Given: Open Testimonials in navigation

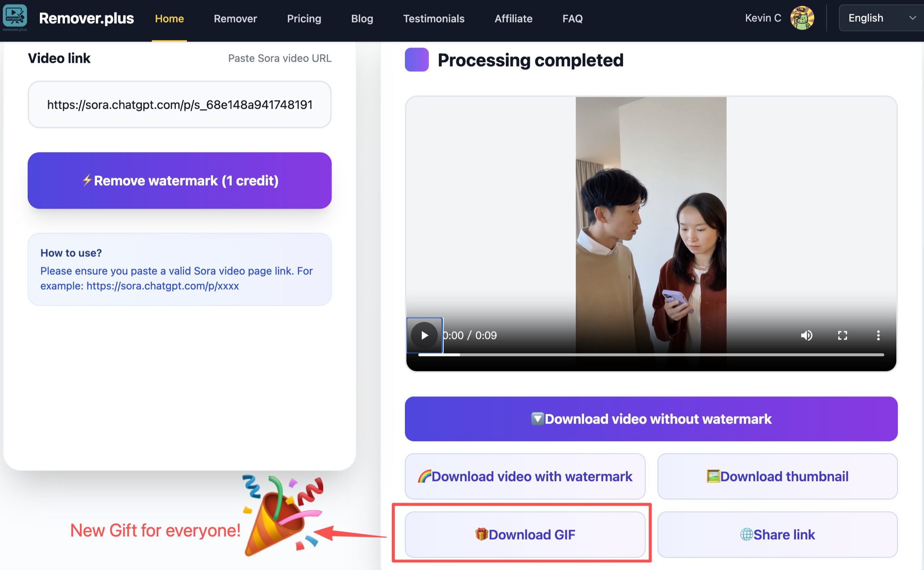Looking at the screenshot, I should (x=433, y=19).
